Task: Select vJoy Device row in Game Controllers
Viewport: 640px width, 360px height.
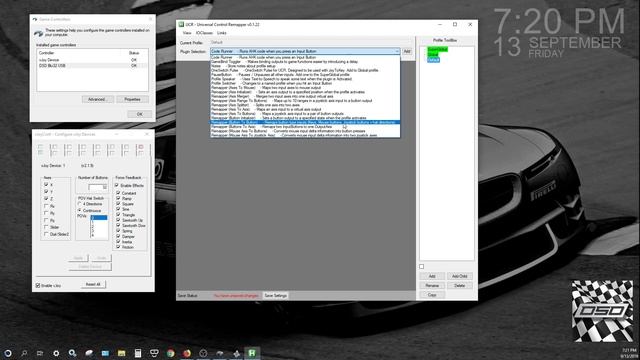Action: 92,60
